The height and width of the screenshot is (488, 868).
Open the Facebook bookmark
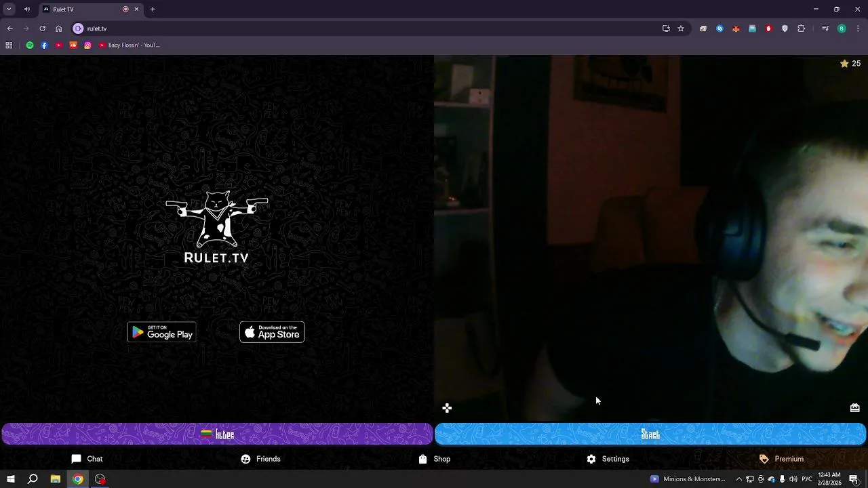click(44, 45)
